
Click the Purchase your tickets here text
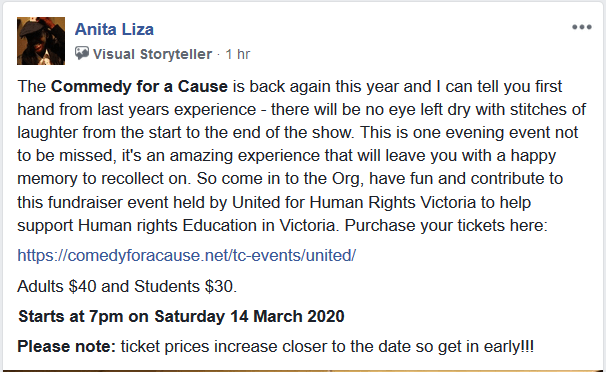(x=446, y=226)
